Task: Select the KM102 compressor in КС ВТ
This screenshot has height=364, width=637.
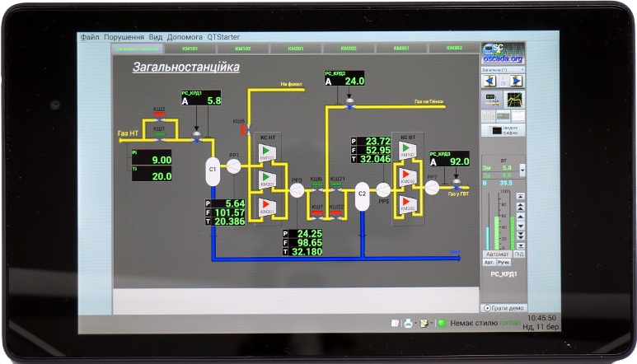Action: 406,151
